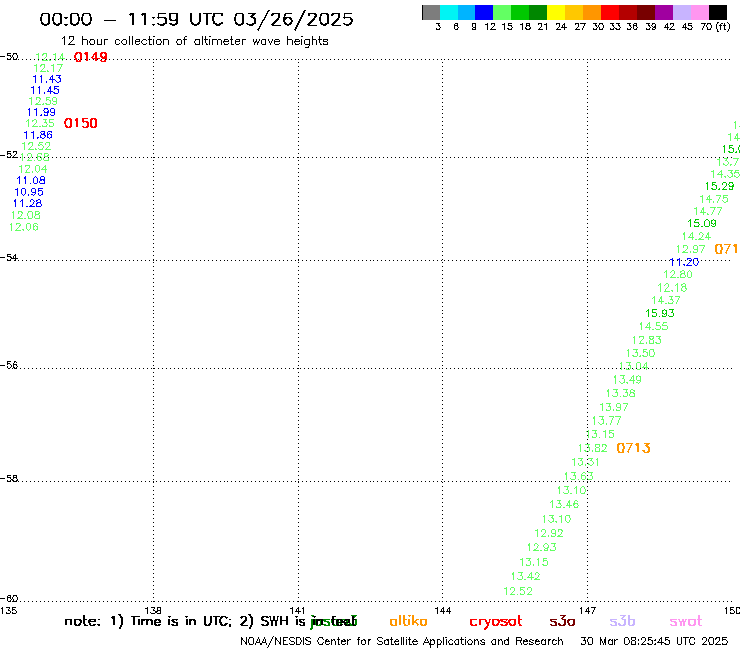Screen dimensions: 740x650
Task: Click the black 70 ft legend swatch
Action: tap(717, 12)
